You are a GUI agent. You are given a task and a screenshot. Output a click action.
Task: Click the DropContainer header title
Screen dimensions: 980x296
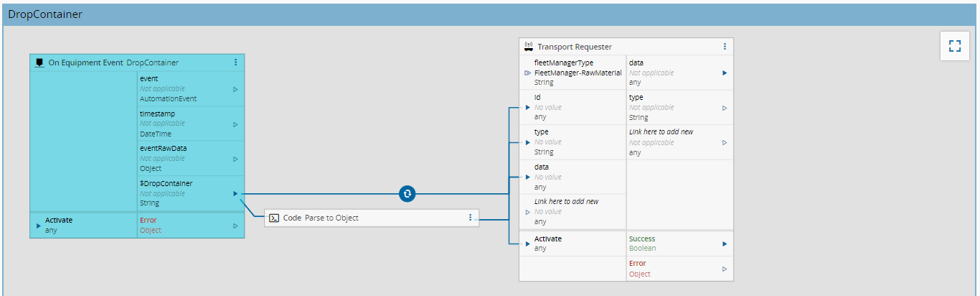[x=45, y=14]
